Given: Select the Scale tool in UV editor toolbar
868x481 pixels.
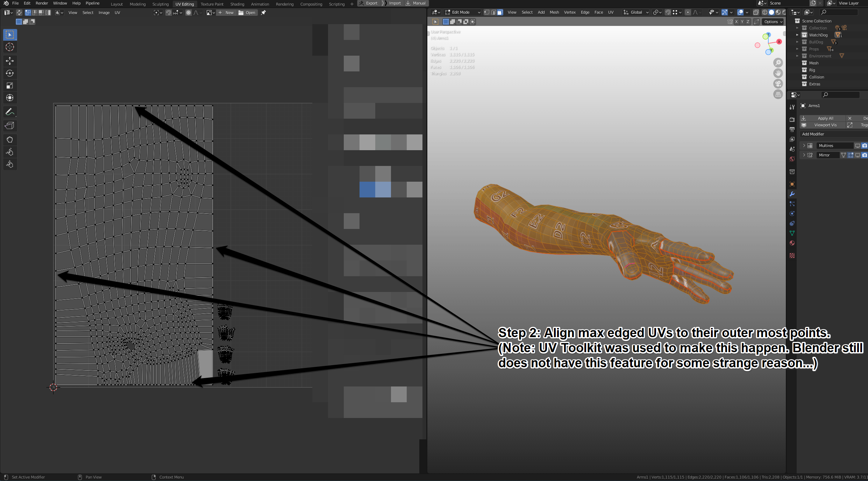Looking at the screenshot, I should pyautogui.click(x=10, y=85).
